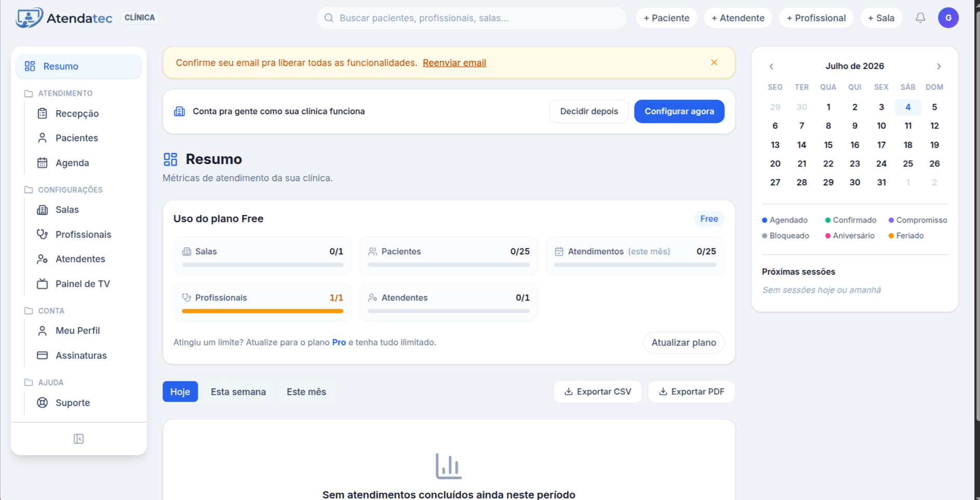This screenshot has width=980, height=500.
Task: Click the ATENDIMENTO folder icon
Action: coord(29,93)
